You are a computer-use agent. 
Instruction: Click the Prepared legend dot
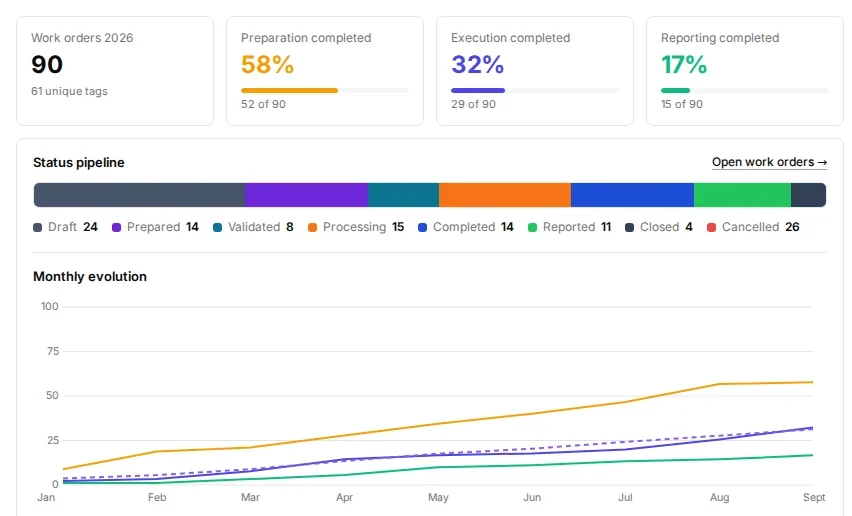[x=116, y=228]
